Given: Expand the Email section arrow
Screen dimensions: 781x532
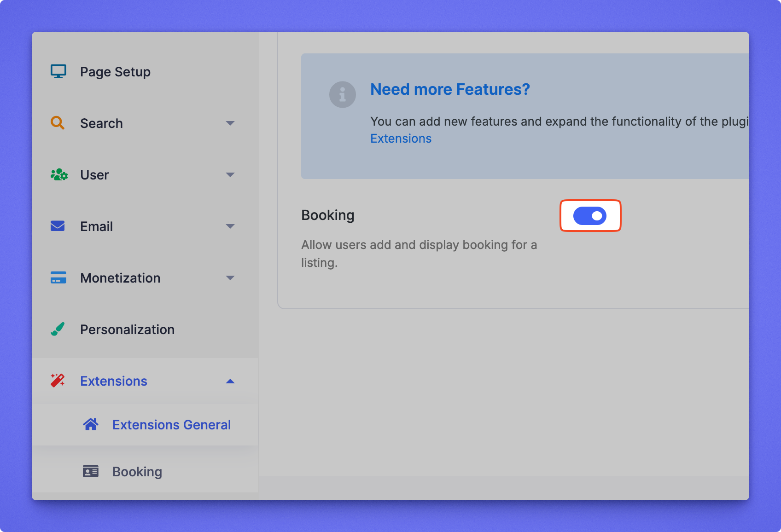Looking at the screenshot, I should [230, 226].
